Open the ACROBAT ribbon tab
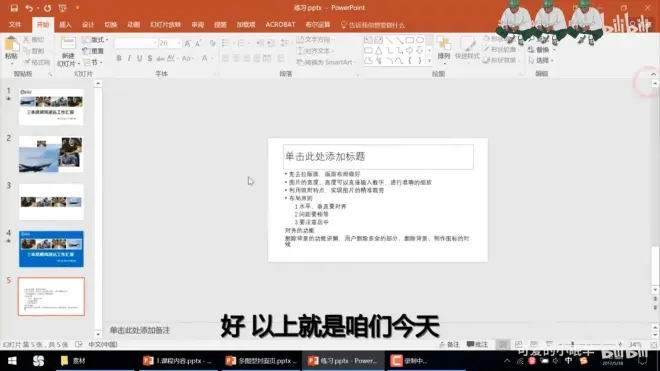Viewport: 660px width, 371px height. (280, 25)
